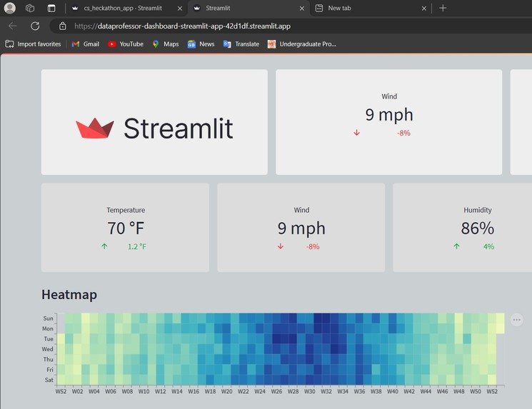Click the green up arrow under Temperature
Image resolution: width=532 pixels, height=409 pixels.
pyautogui.click(x=104, y=246)
